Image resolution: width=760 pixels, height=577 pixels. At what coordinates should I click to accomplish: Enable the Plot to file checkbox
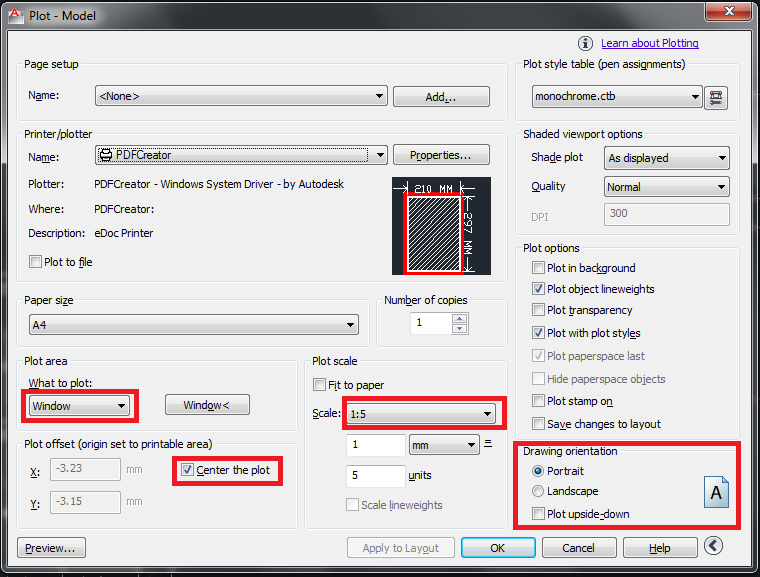[x=35, y=262]
